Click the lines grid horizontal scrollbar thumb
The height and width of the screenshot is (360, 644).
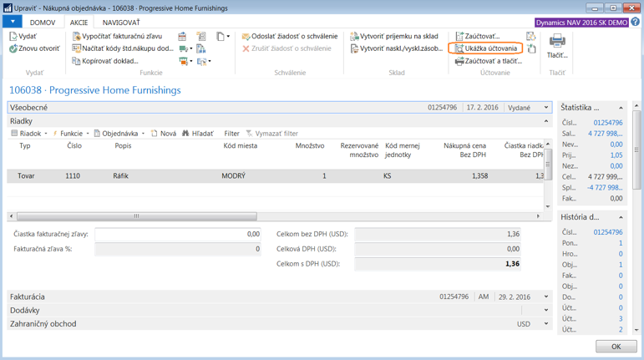137,216
